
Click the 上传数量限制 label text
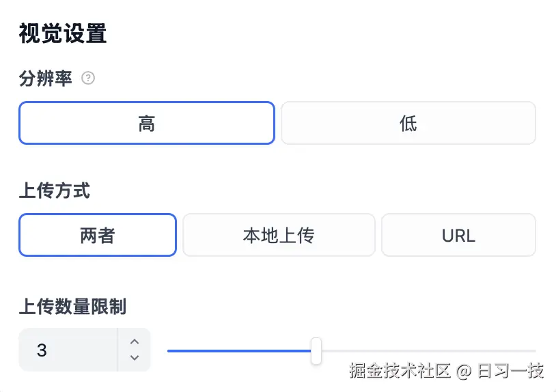coord(72,307)
